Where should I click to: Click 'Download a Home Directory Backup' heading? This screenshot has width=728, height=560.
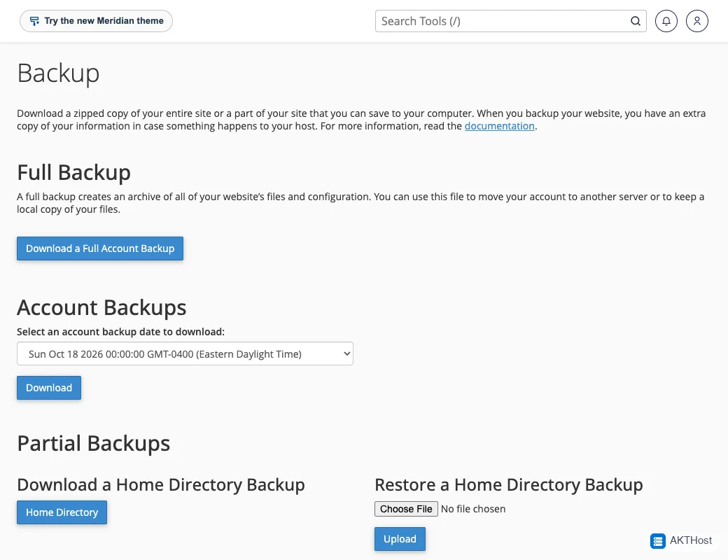coord(161,485)
